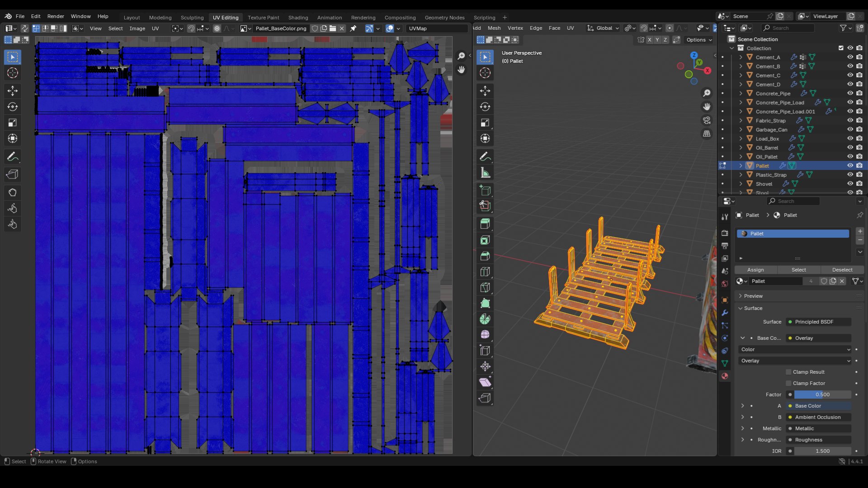The image size is (868, 488).
Task: Open the Material properties tab
Action: click(x=725, y=376)
